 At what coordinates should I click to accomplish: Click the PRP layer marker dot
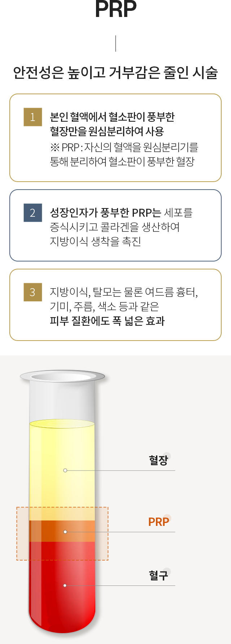coord(65,532)
